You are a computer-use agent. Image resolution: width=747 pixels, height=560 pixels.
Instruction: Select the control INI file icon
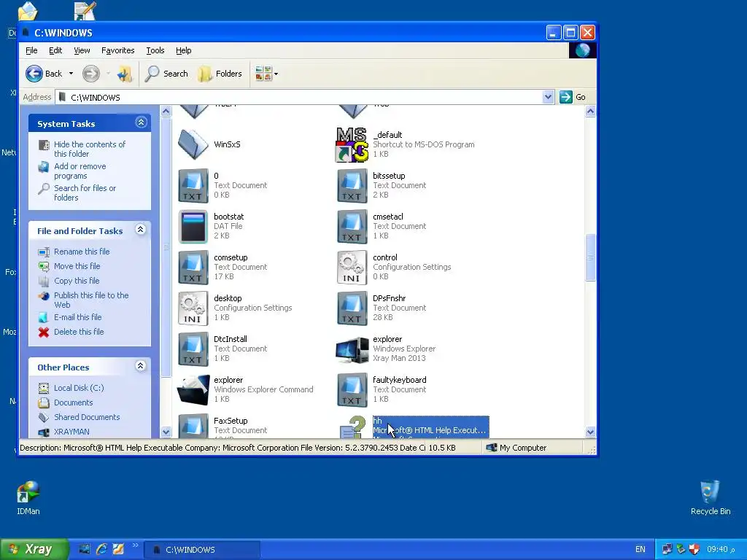(x=352, y=268)
